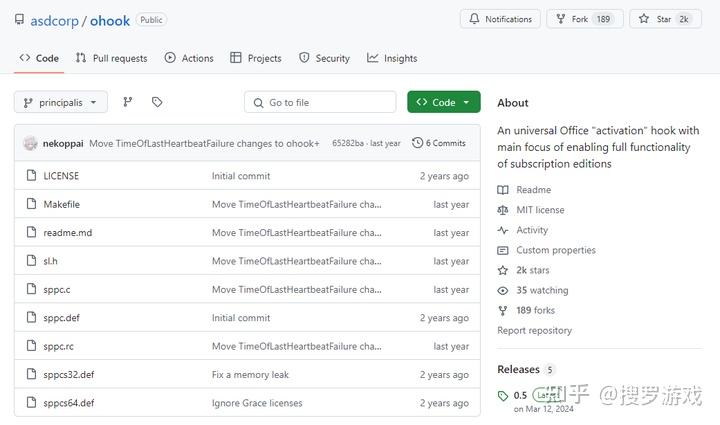
Task: Click nekoppai's avatar thumbnail
Action: [30, 143]
